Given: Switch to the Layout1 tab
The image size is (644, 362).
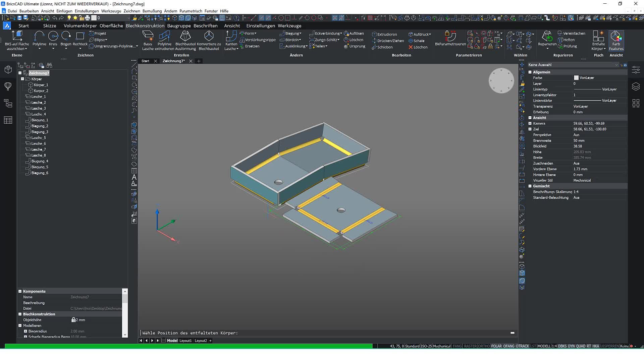Looking at the screenshot, I should [x=185, y=341].
